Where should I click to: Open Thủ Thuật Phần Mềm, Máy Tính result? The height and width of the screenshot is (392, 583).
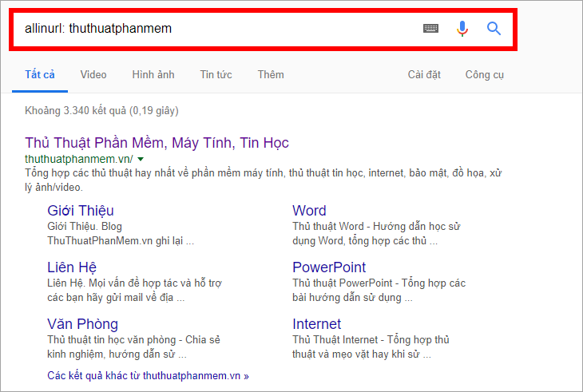coord(157,143)
